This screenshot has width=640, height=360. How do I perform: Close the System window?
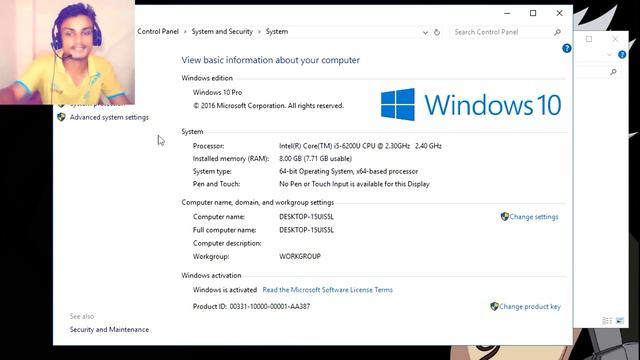[559, 13]
